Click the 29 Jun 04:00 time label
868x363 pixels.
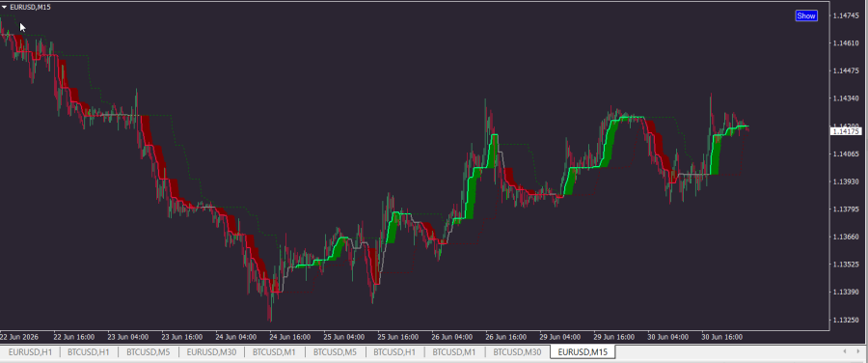pos(559,337)
